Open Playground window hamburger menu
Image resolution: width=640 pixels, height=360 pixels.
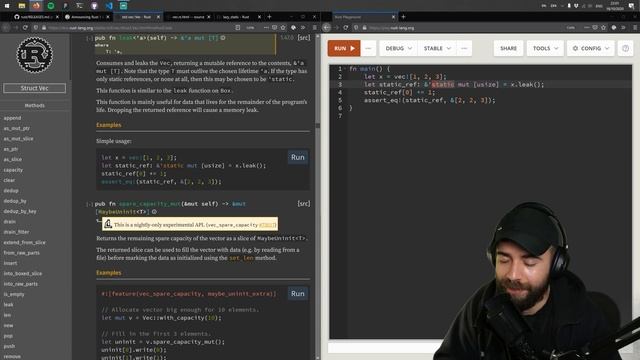pos(635,27)
